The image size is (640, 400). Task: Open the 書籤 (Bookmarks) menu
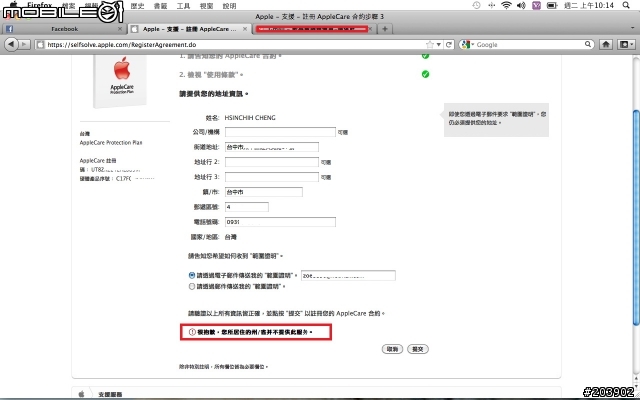point(160,6)
